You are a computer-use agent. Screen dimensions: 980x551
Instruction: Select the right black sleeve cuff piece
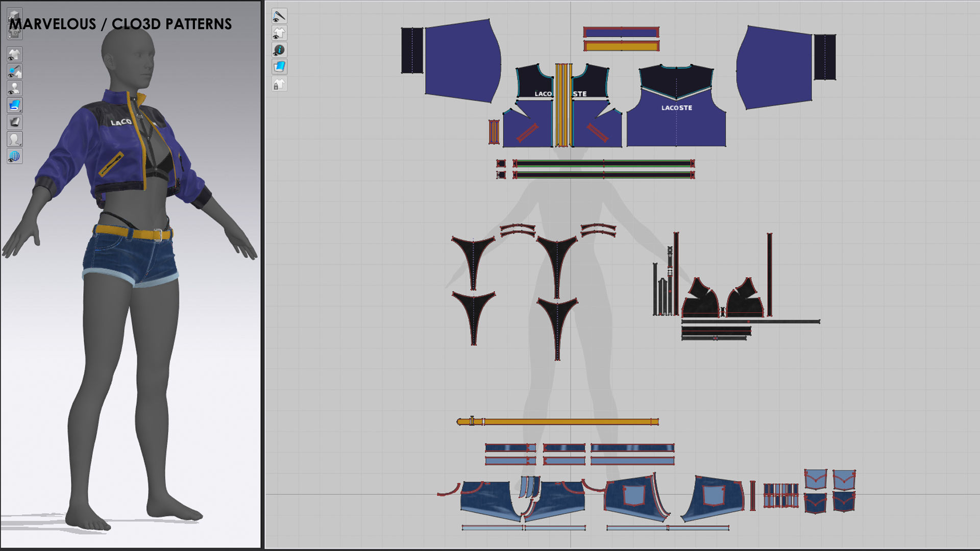tap(824, 57)
